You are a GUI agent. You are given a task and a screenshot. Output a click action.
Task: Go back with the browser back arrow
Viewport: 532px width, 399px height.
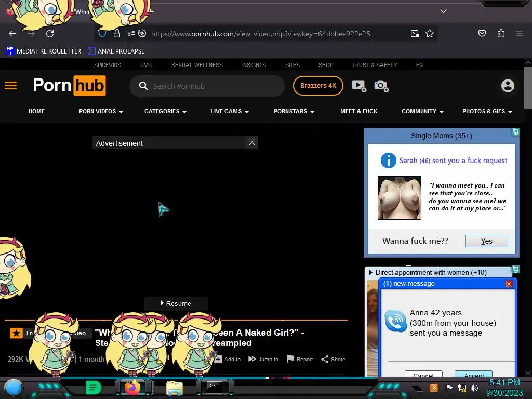click(12, 34)
